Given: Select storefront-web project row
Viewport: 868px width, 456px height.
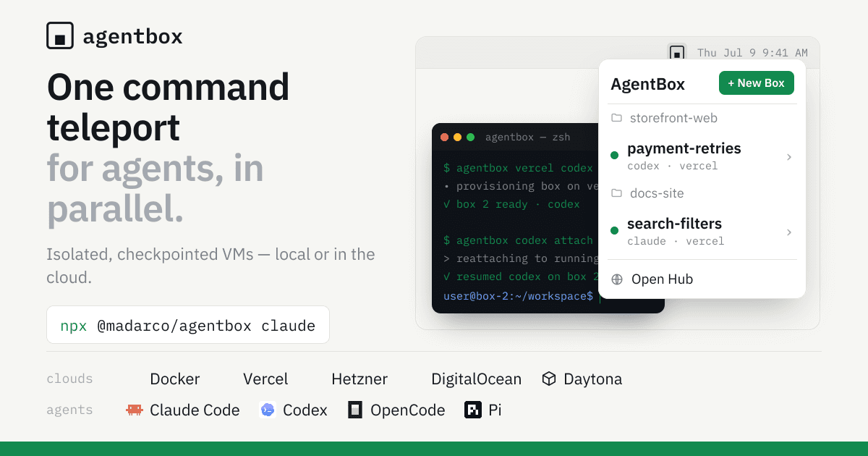Looking at the screenshot, I should click(702, 118).
